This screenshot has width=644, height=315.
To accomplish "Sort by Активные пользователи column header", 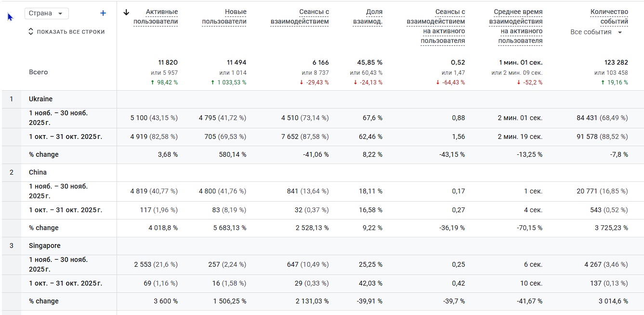I will click(156, 16).
